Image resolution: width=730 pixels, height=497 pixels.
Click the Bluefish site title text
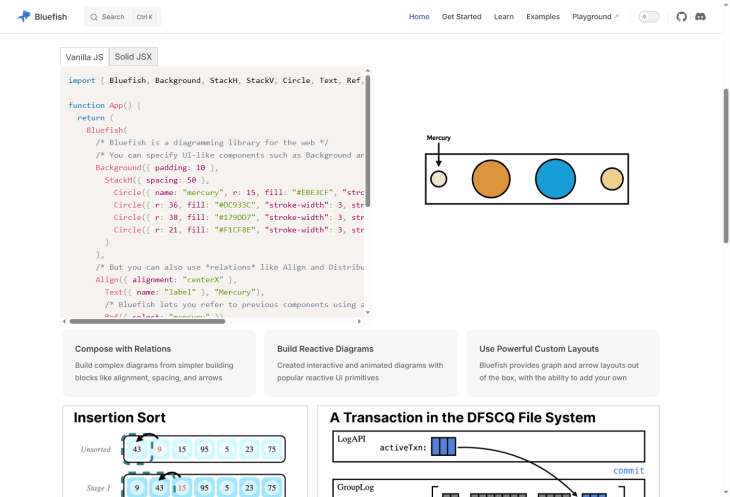[x=51, y=17]
